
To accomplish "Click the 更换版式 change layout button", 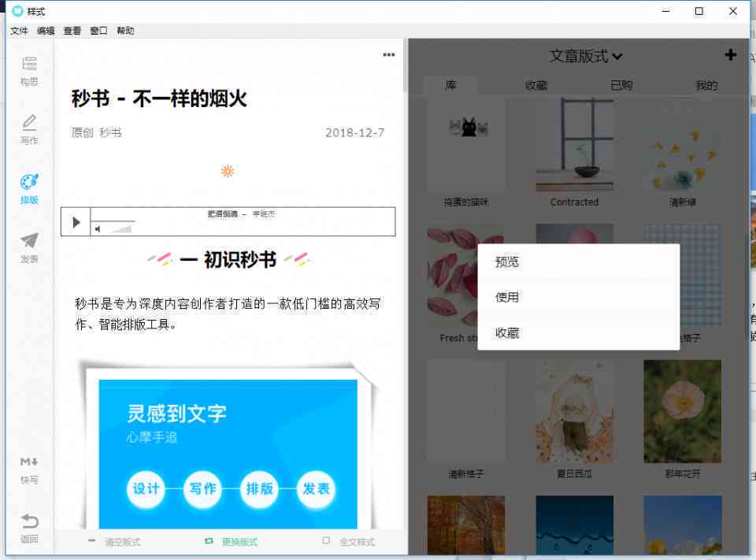I will (231, 542).
